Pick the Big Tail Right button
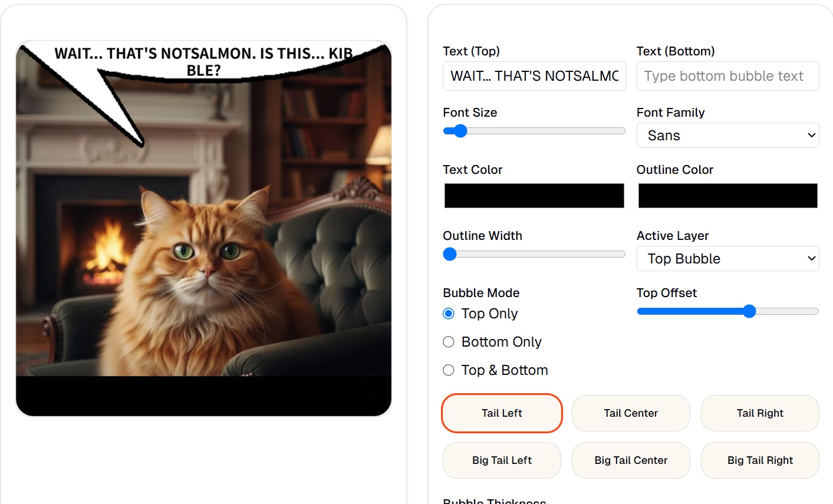The image size is (833, 504). 760,460
